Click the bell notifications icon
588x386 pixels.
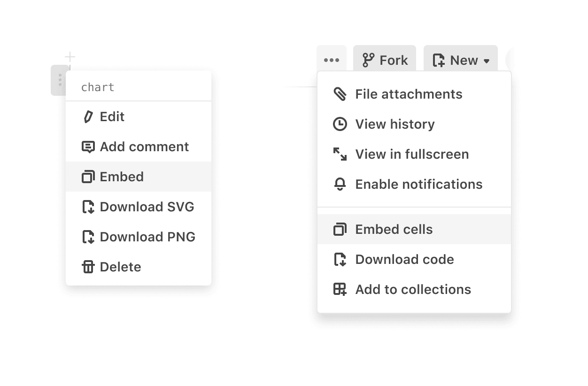(340, 185)
